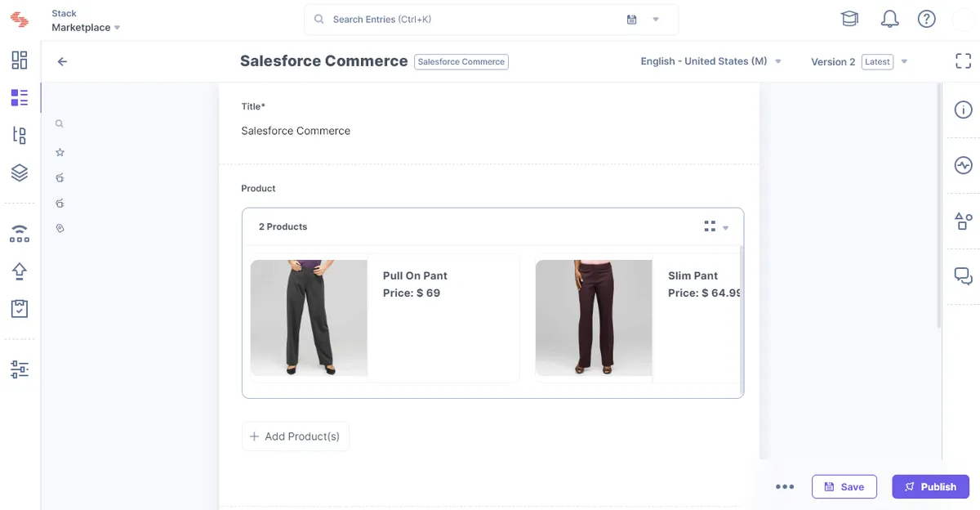Image resolution: width=980 pixels, height=510 pixels.
Task: Open the Content Models icon in sidebar
Action: tap(20, 136)
